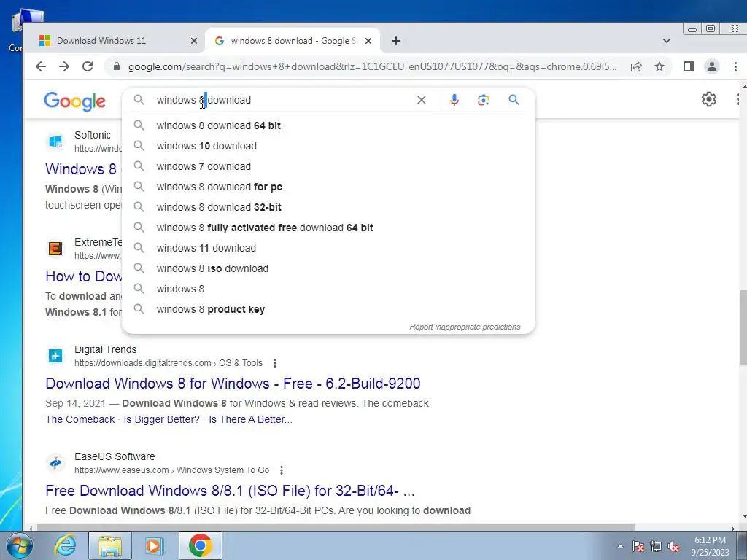Open the taskbar clock showing 6:12 PM
Image resolution: width=747 pixels, height=560 pixels.
pyautogui.click(x=710, y=546)
